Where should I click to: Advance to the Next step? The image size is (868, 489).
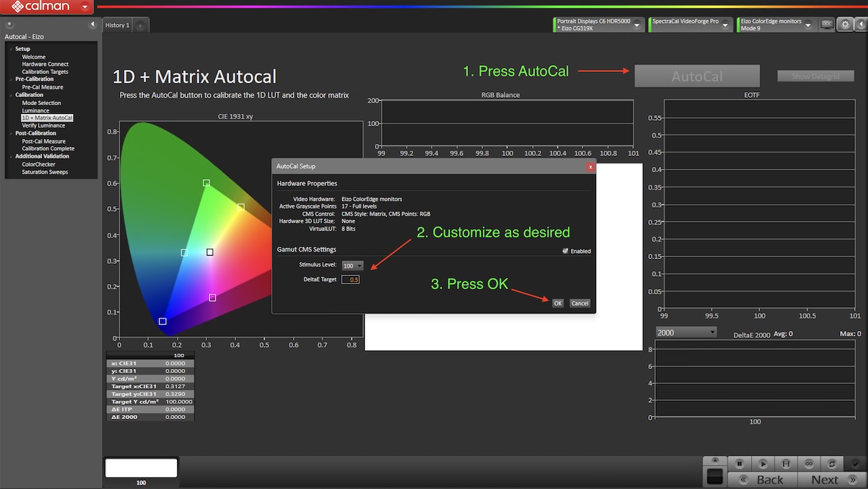click(833, 480)
